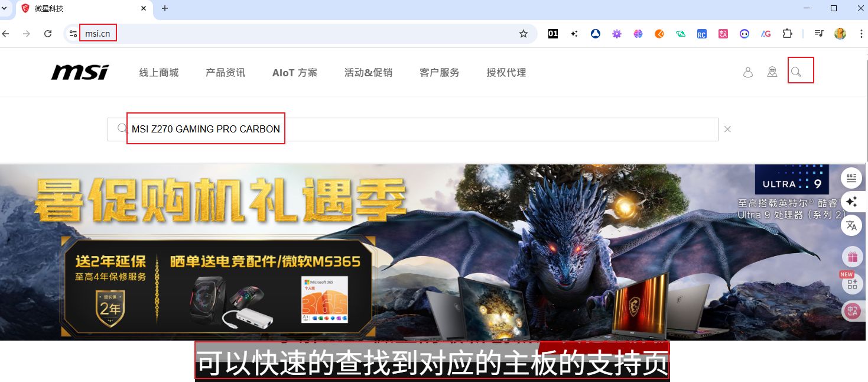Go forward in browser history
The width and height of the screenshot is (868, 382).
click(x=27, y=34)
